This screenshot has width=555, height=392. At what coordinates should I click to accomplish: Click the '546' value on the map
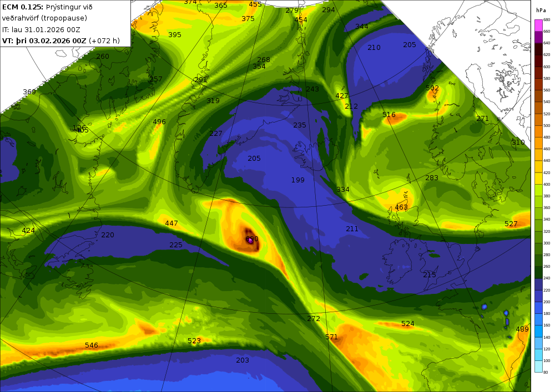click(92, 345)
